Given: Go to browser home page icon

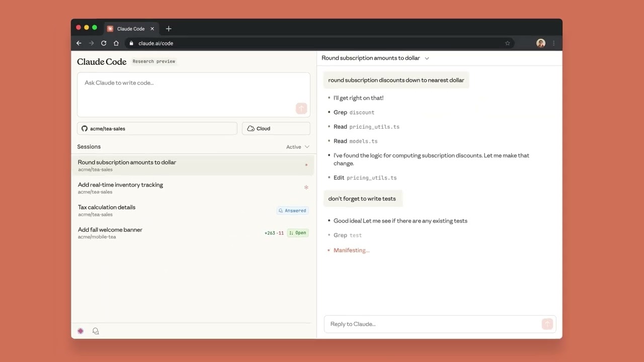Looking at the screenshot, I should click(x=116, y=43).
